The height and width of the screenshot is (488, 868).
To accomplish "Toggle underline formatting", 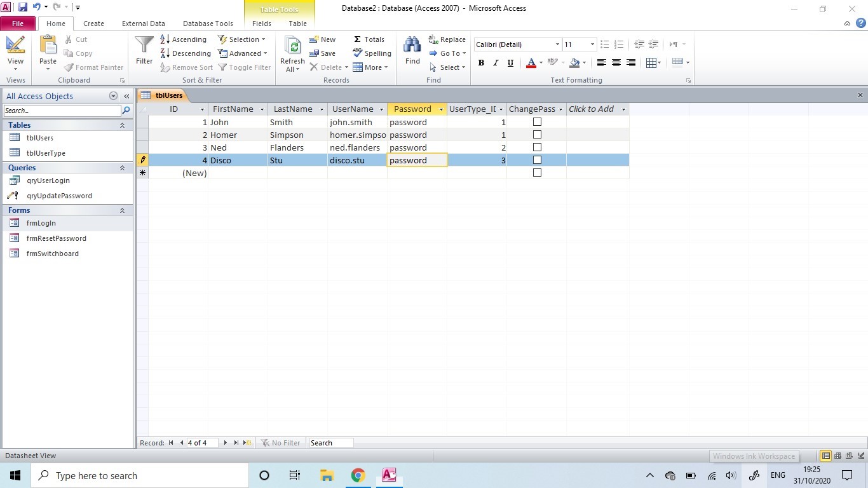I will [510, 62].
